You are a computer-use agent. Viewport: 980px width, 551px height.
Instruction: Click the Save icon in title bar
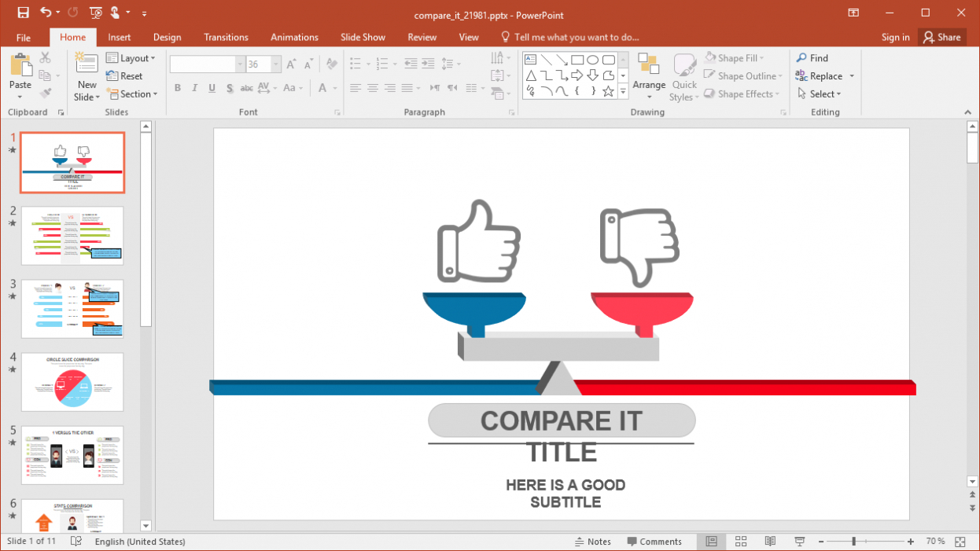pos(23,13)
